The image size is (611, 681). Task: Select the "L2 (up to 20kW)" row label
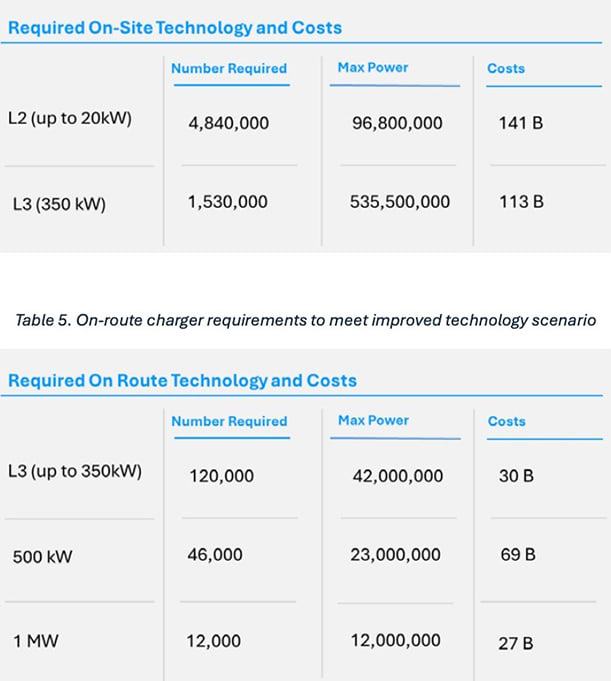68,120
